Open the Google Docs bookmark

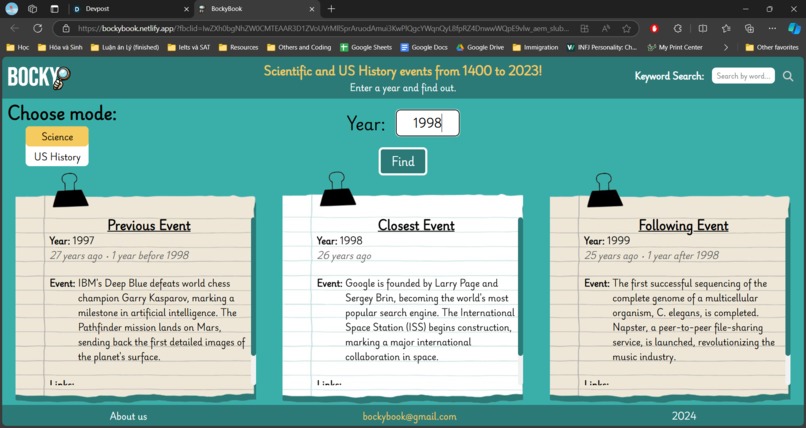pyautogui.click(x=424, y=47)
